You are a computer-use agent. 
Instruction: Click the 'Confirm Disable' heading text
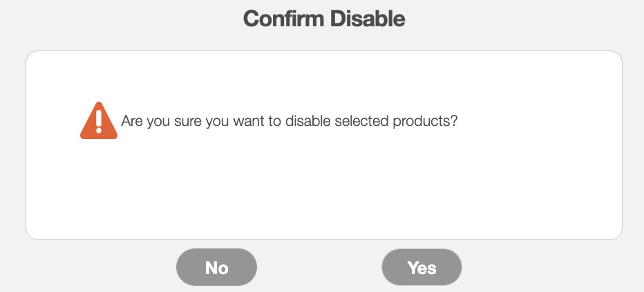[323, 19]
